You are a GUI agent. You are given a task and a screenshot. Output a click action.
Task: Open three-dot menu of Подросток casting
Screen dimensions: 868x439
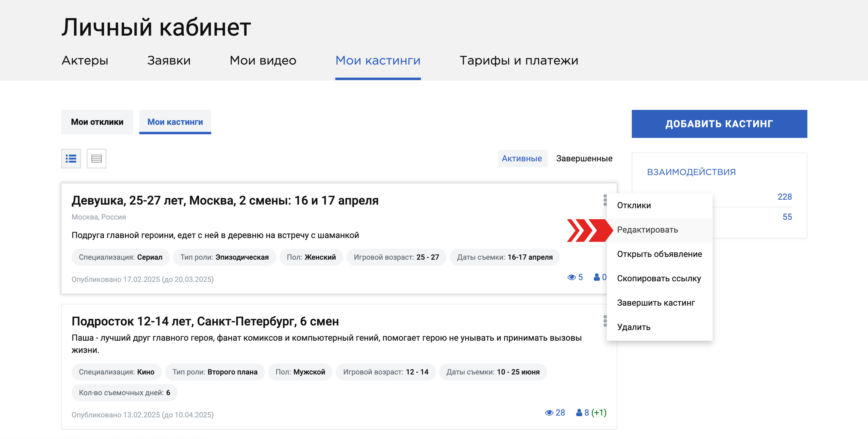coord(605,321)
